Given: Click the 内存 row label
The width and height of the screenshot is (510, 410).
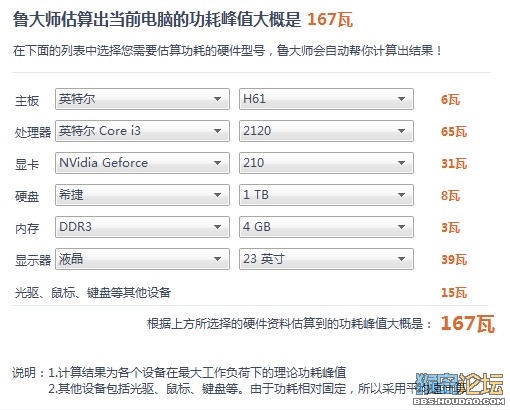Looking at the screenshot, I should pyautogui.click(x=27, y=228).
